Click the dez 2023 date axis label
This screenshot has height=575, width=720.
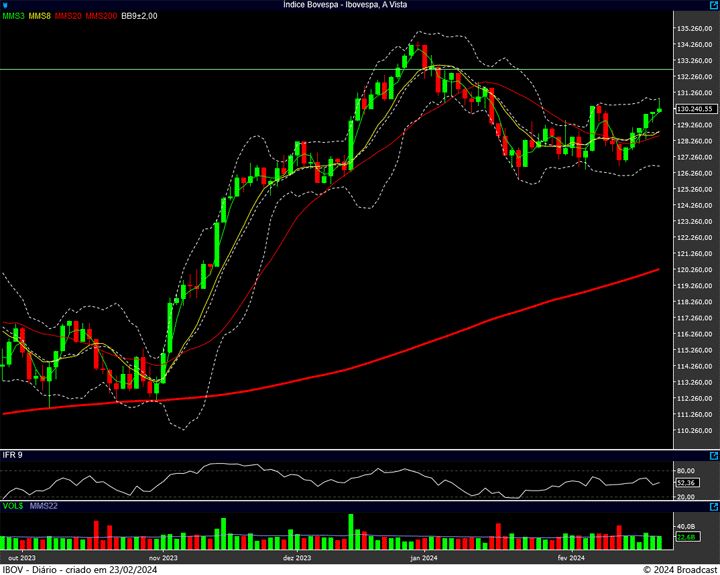[297, 557]
